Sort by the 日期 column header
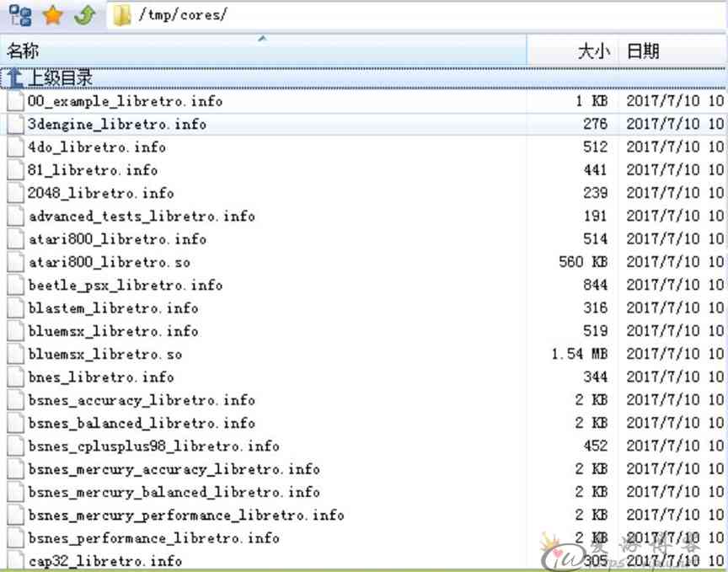728x572 pixels. (x=643, y=51)
